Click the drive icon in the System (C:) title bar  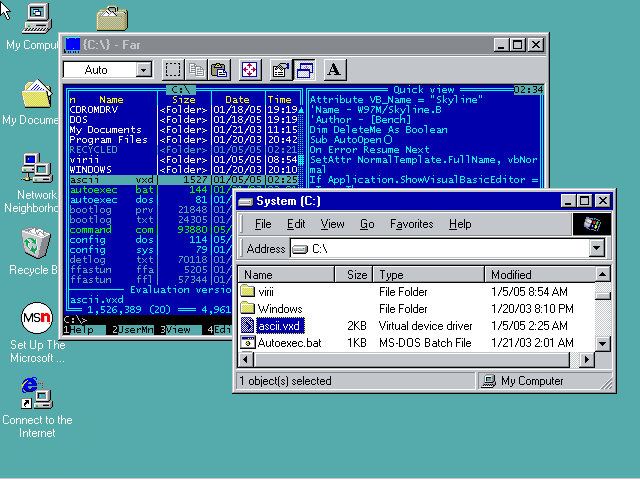(246, 201)
